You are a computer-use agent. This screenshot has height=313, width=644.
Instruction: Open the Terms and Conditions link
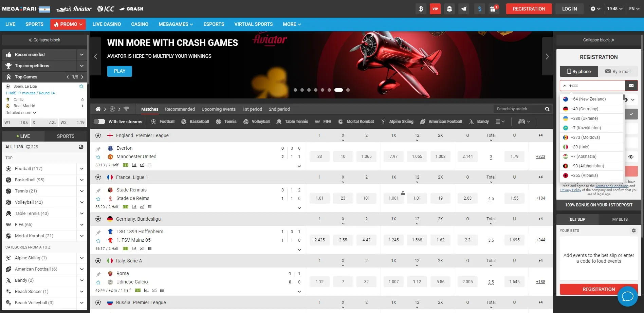click(x=612, y=186)
